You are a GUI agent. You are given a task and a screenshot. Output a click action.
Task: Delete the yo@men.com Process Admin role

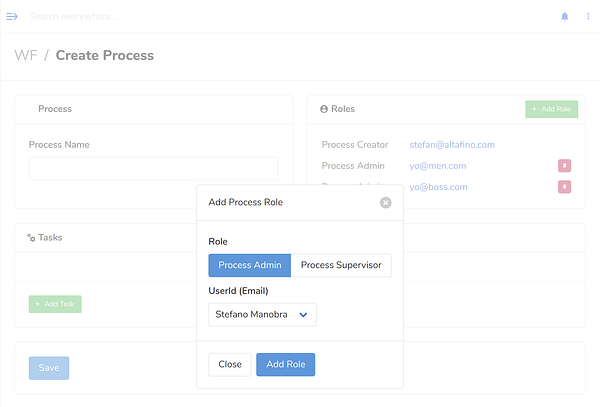coord(564,166)
